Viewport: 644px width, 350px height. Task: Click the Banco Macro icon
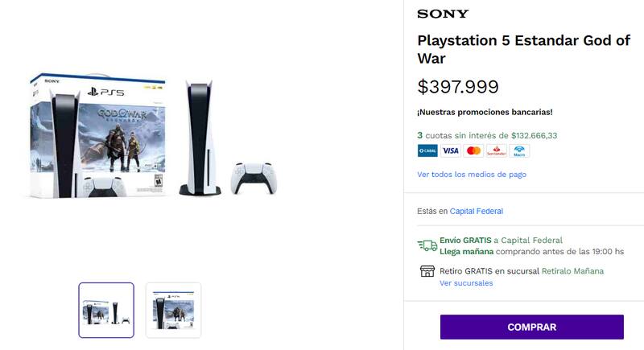point(520,150)
